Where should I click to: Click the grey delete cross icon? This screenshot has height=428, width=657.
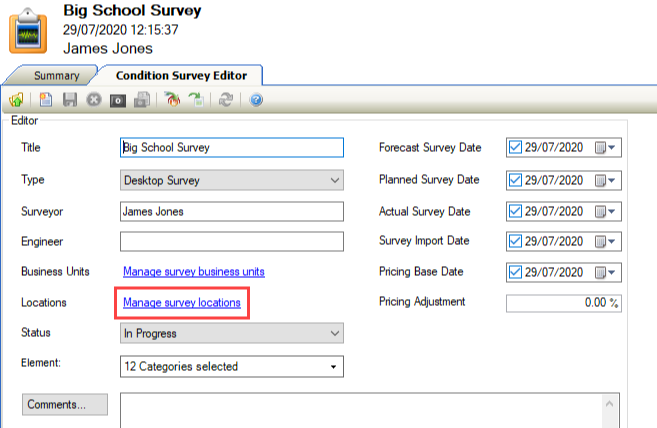(94, 100)
